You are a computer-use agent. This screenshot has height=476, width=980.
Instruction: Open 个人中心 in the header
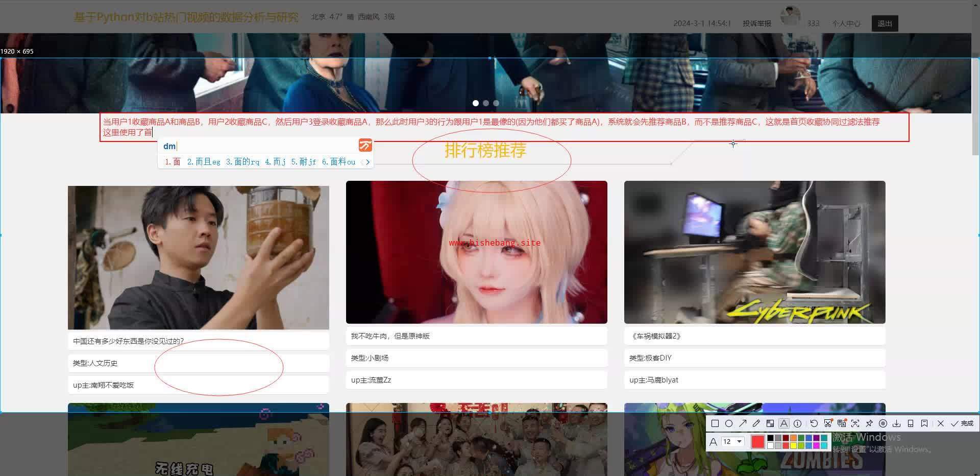pyautogui.click(x=846, y=23)
